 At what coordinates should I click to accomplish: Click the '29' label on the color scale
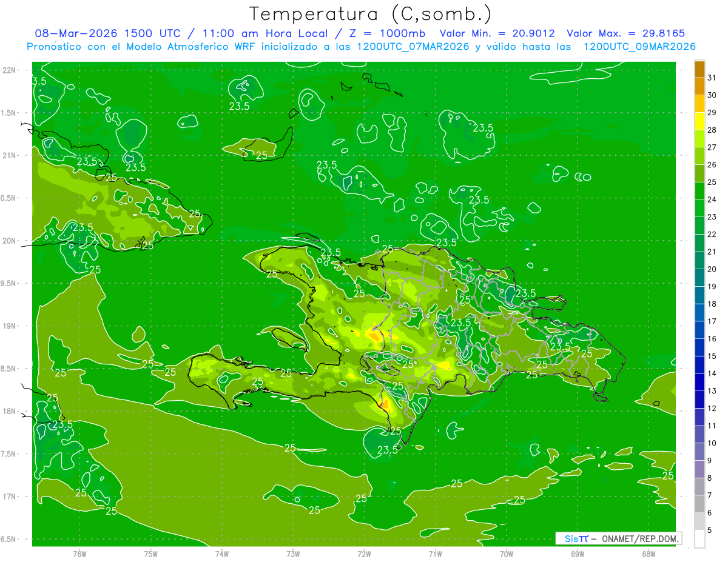(x=712, y=112)
